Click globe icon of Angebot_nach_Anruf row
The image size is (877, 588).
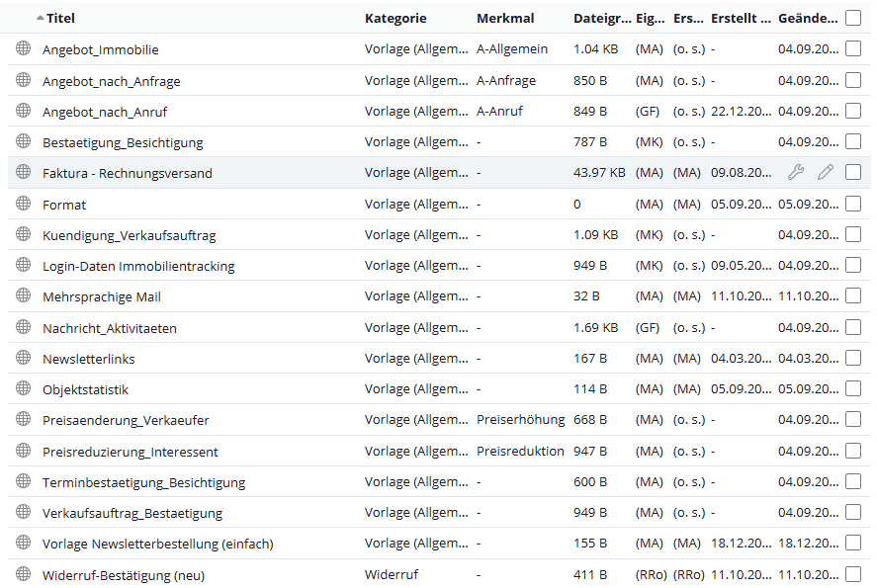coord(23,111)
